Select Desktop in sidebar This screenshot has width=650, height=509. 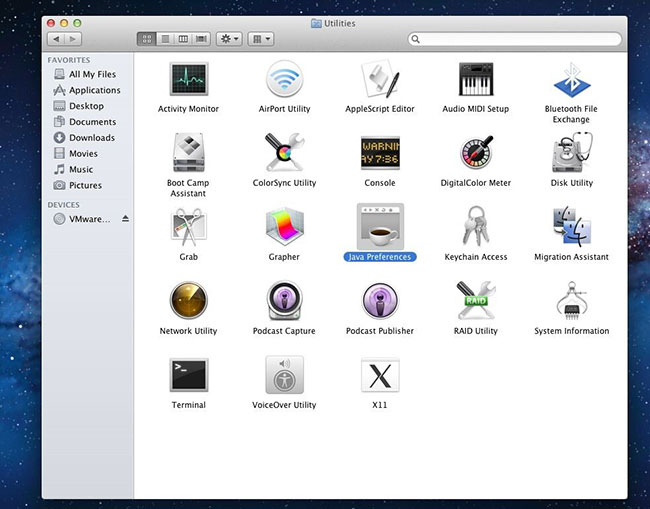[x=88, y=106]
